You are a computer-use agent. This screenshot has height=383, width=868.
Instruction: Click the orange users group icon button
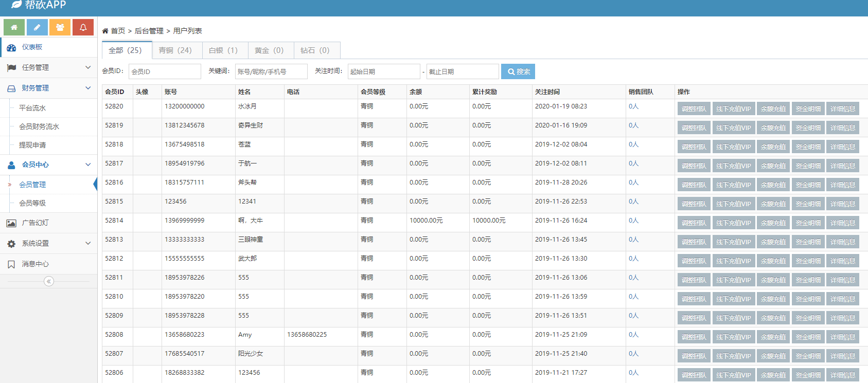click(x=60, y=27)
